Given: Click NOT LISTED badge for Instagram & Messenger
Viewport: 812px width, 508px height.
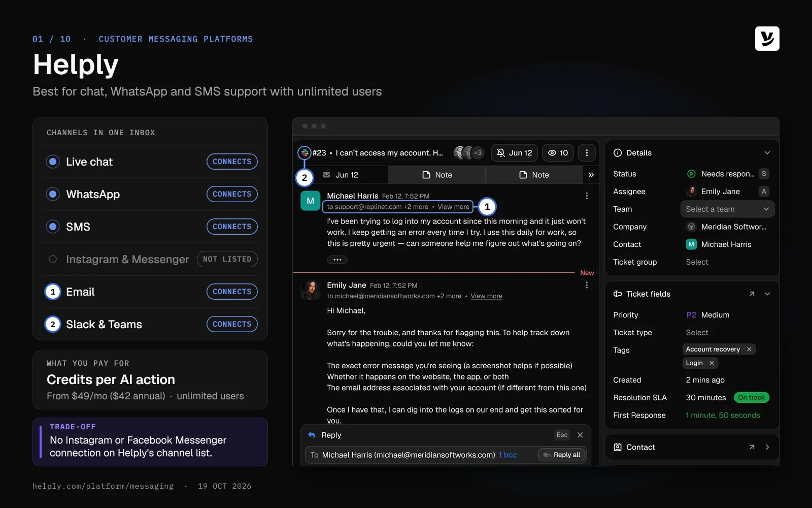Looking at the screenshot, I should 227,259.
